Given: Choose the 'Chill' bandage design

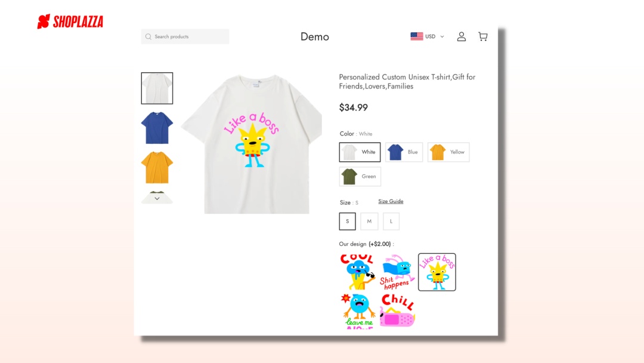Looking at the screenshot, I should tap(397, 311).
